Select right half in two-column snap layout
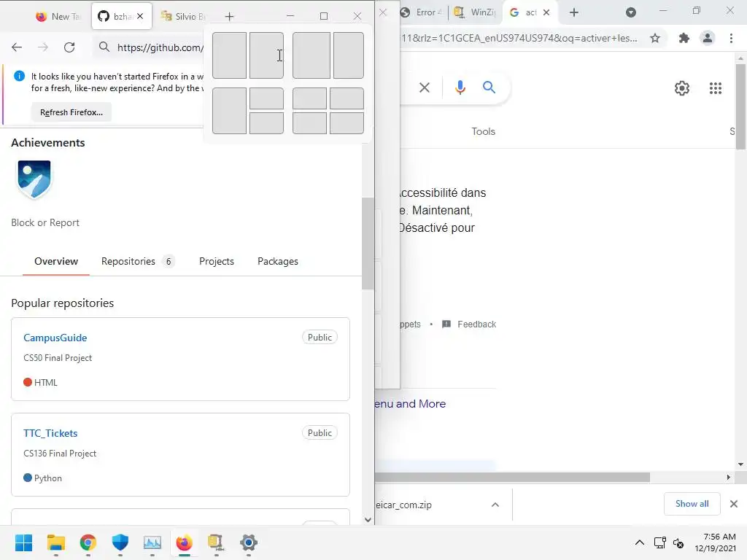Screen dimensions: 747x560 click(x=266, y=55)
